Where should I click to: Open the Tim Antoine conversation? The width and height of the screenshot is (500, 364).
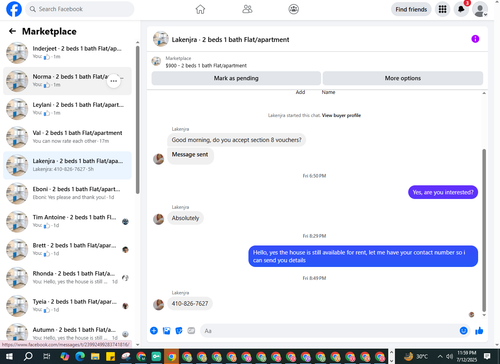coord(67,221)
